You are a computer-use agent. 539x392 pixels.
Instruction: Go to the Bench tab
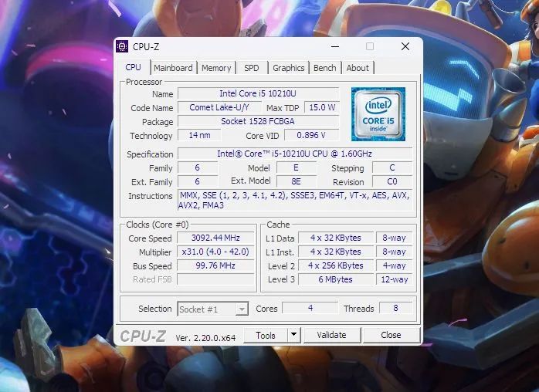click(325, 68)
